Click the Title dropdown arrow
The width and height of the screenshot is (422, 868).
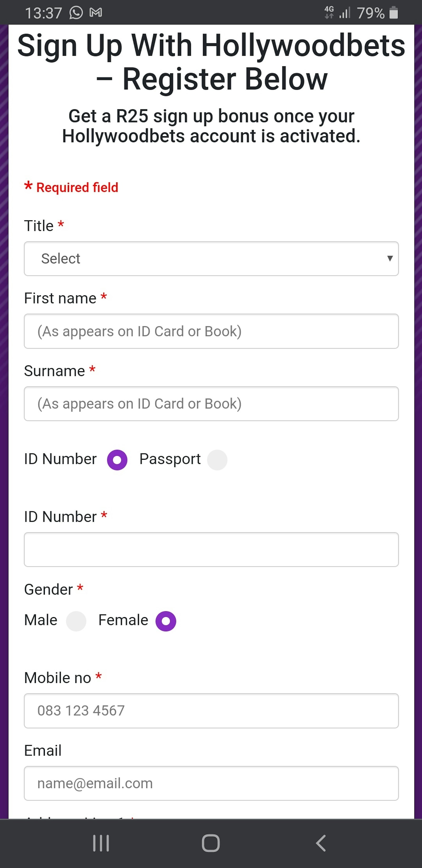point(390,258)
